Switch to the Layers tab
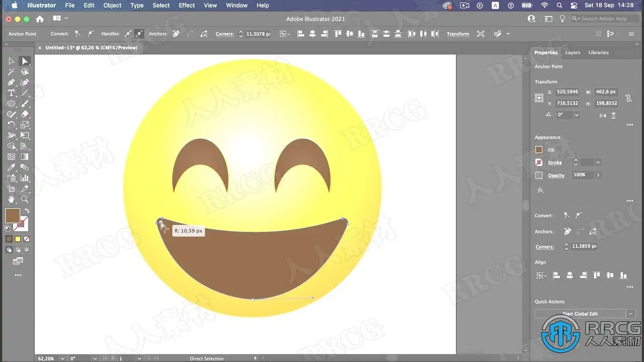Image resolution: width=644 pixels, height=362 pixels. click(573, 52)
